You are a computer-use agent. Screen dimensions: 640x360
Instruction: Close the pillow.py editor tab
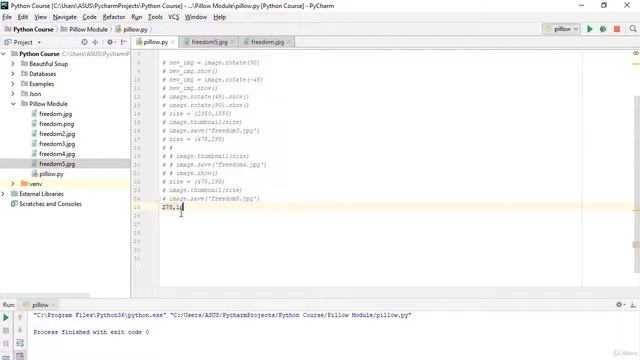point(173,42)
